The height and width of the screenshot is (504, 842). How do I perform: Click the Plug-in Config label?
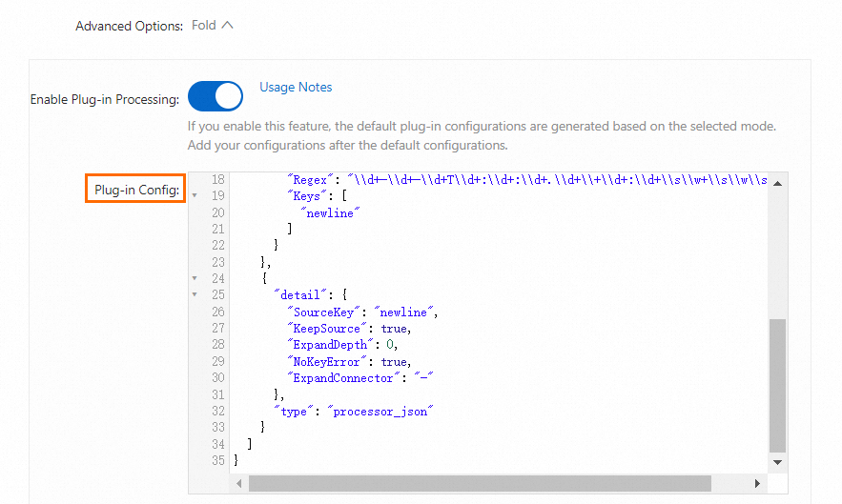point(136,190)
